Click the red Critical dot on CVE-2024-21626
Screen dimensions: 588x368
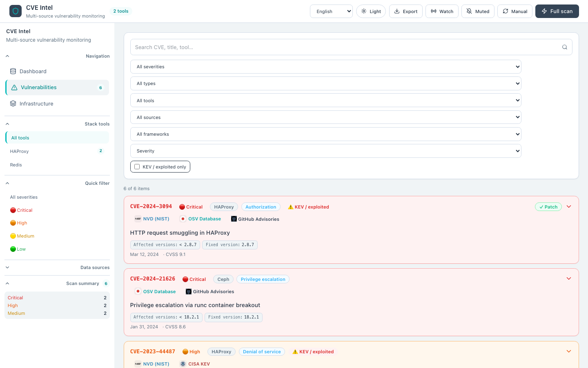(x=185, y=279)
